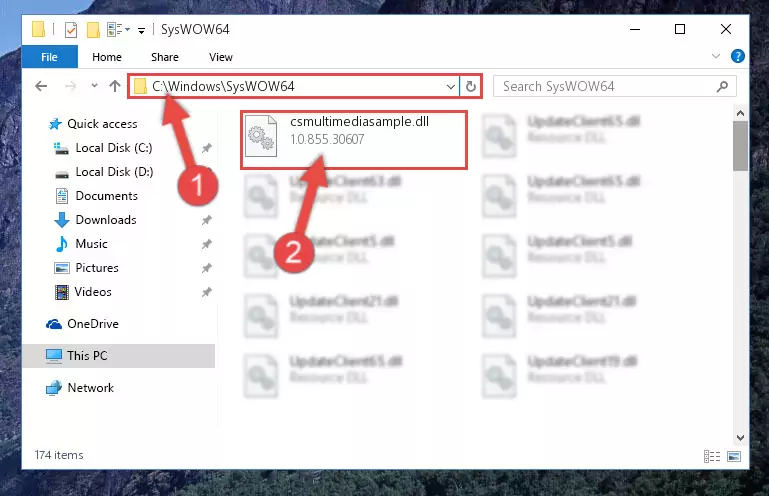Click the address bar path C:\Windows\SysWOW64
769x496 pixels.
point(223,86)
